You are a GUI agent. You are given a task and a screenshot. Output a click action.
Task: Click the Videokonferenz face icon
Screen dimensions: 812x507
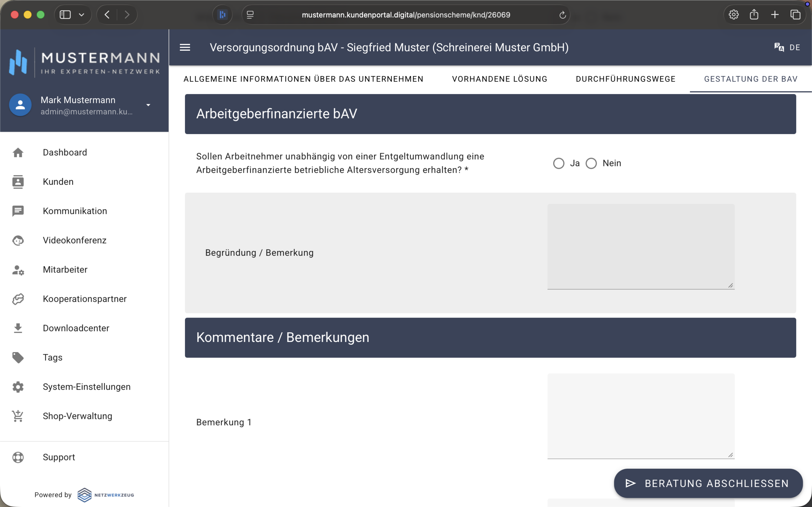[x=18, y=241]
